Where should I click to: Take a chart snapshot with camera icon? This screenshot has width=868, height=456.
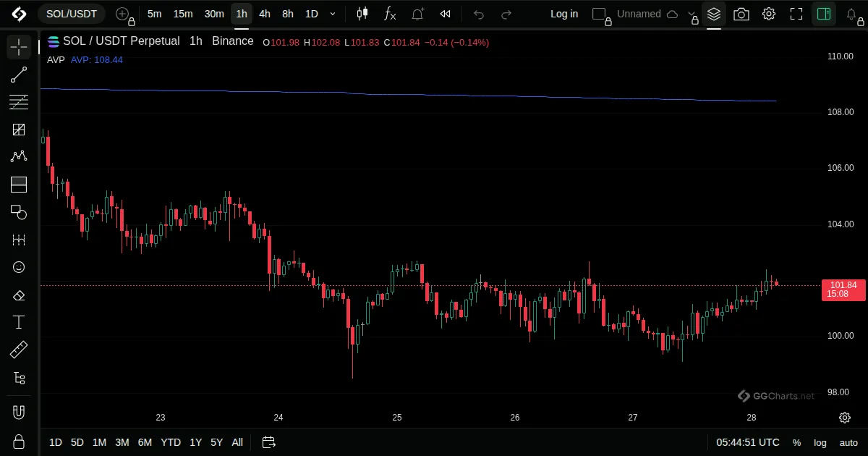741,14
